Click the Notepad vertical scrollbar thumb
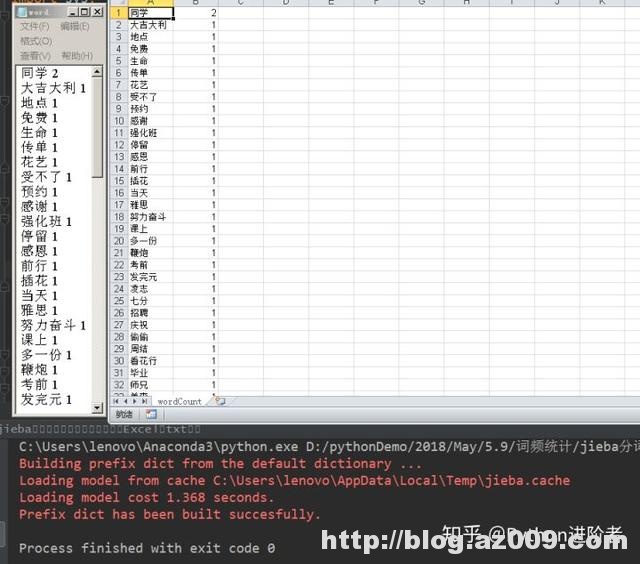The image size is (640, 564). 97,128
